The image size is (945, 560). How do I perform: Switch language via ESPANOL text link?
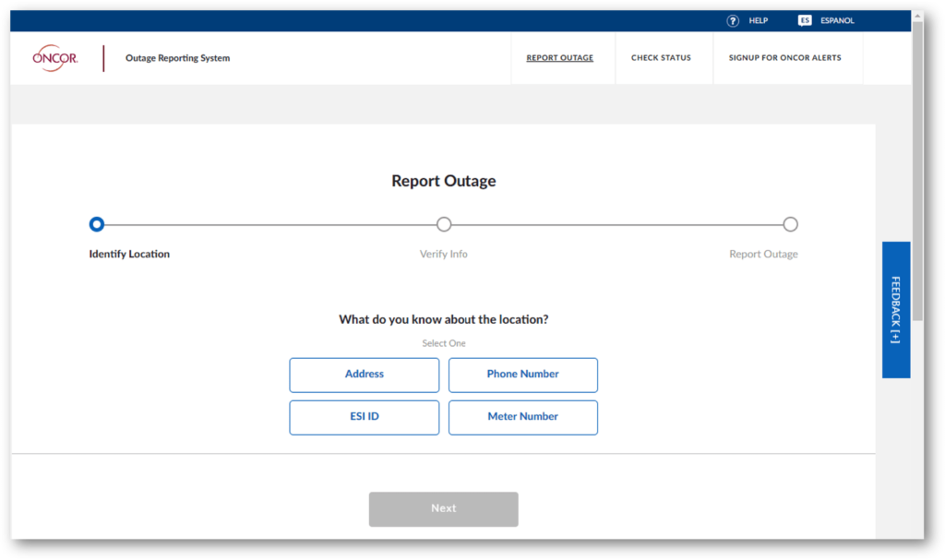[x=837, y=20]
